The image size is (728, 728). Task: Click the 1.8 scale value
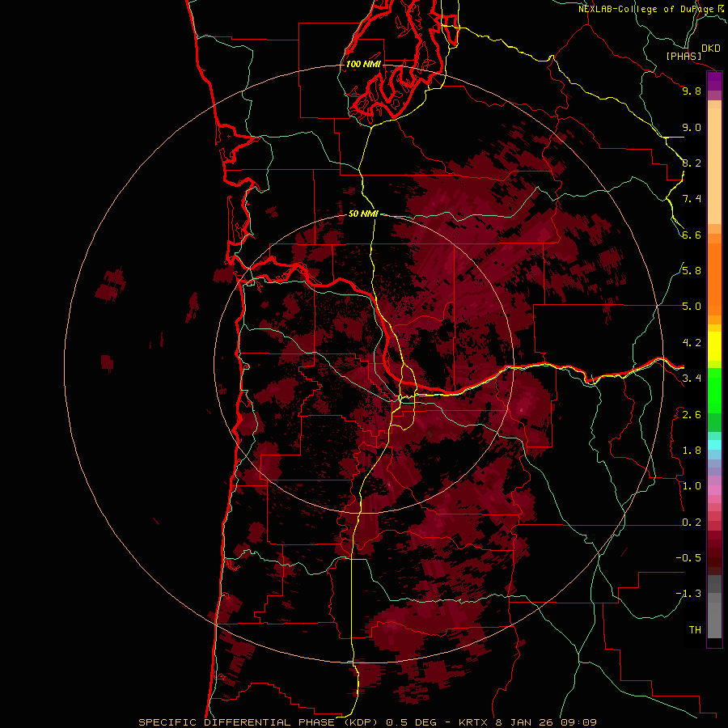point(692,451)
